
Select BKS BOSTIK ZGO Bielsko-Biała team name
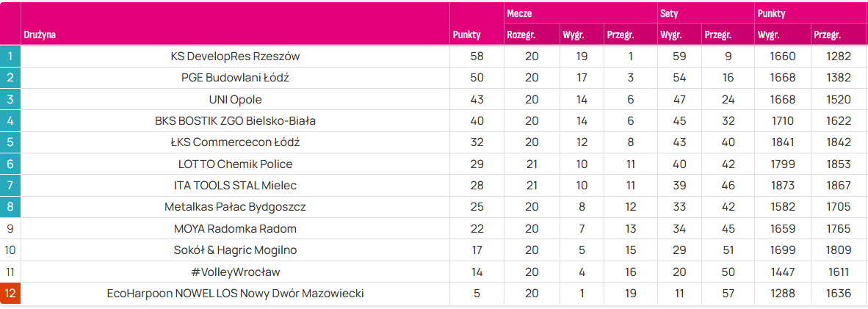coord(235,121)
